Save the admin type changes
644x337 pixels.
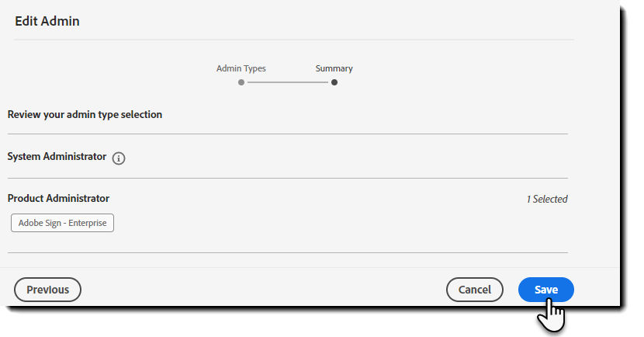545,290
